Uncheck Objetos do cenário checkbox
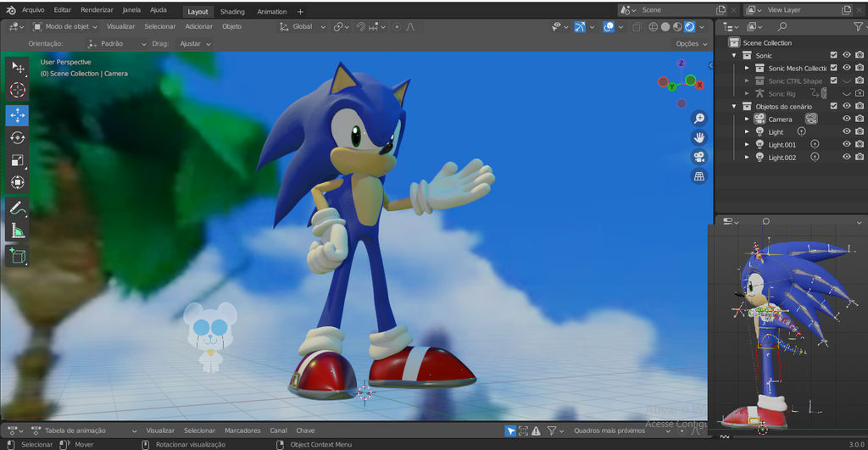 pos(834,106)
